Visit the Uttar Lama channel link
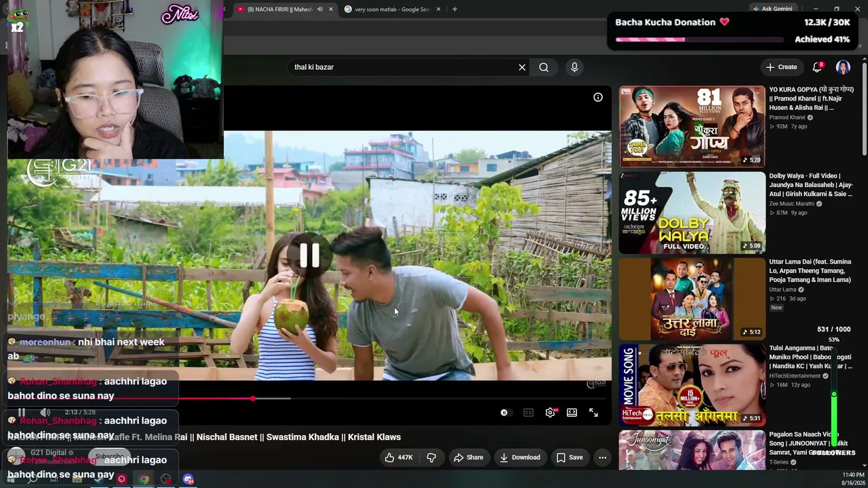868x488 pixels. click(x=783, y=289)
